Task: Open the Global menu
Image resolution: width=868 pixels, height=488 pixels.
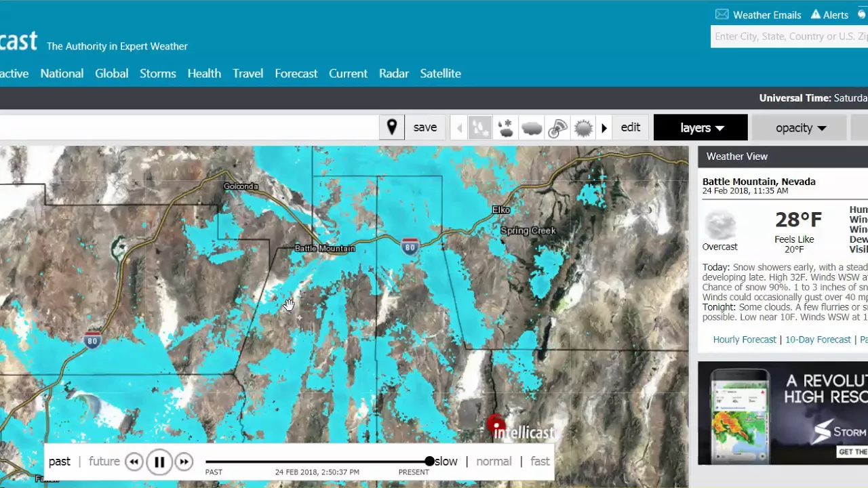Action: tap(112, 73)
